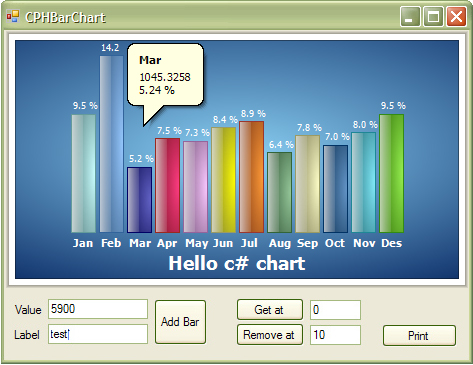Click the "7.3 %" label above May
The height and width of the screenshot is (365, 473).
point(197,133)
